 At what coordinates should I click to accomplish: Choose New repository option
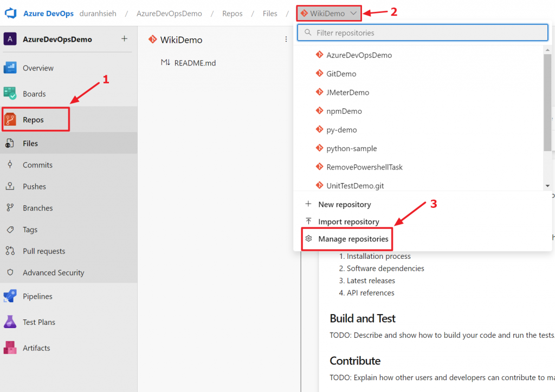click(344, 204)
